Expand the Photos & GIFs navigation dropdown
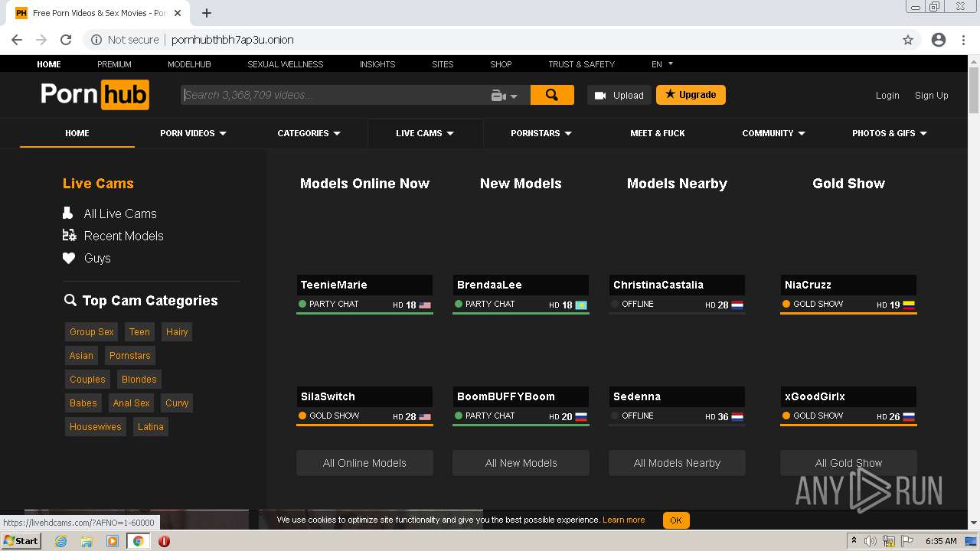This screenshot has height=551, width=980. tap(890, 133)
